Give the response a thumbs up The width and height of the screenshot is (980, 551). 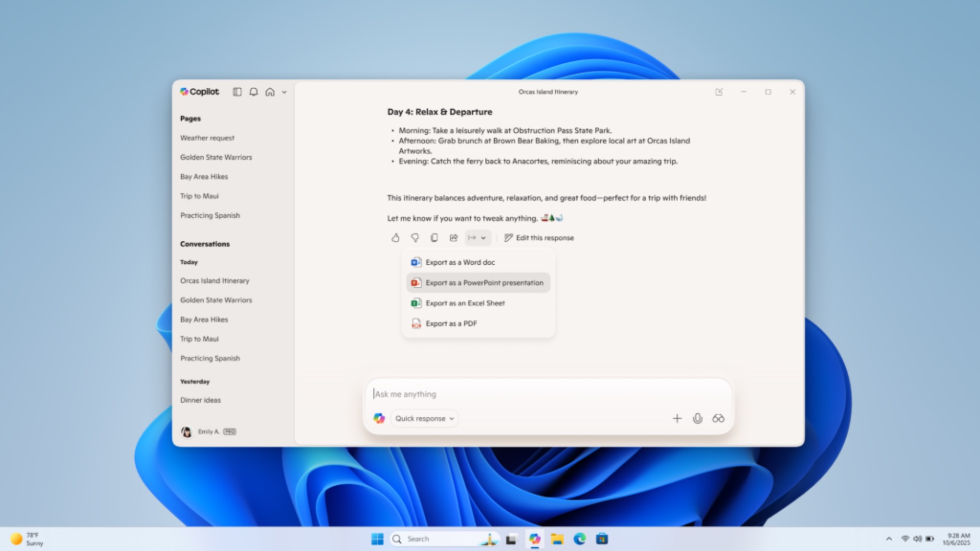(x=396, y=238)
